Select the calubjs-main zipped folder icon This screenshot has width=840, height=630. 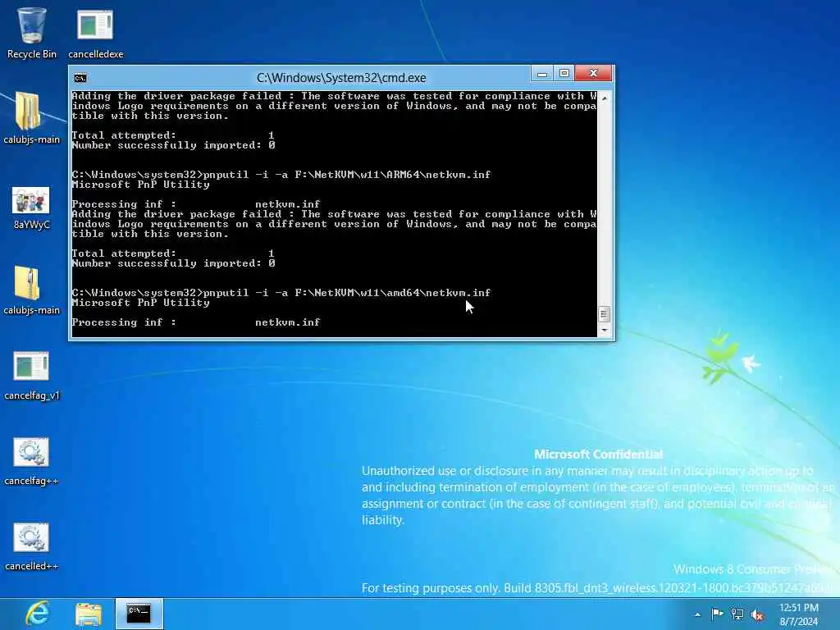tap(31, 290)
